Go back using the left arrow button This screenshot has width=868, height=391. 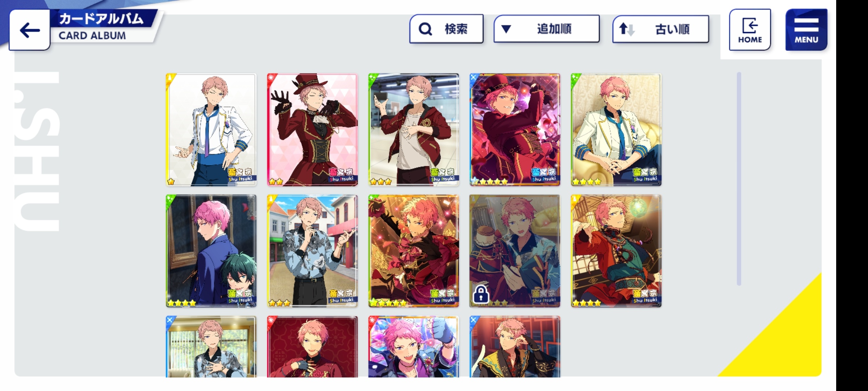pos(30,30)
